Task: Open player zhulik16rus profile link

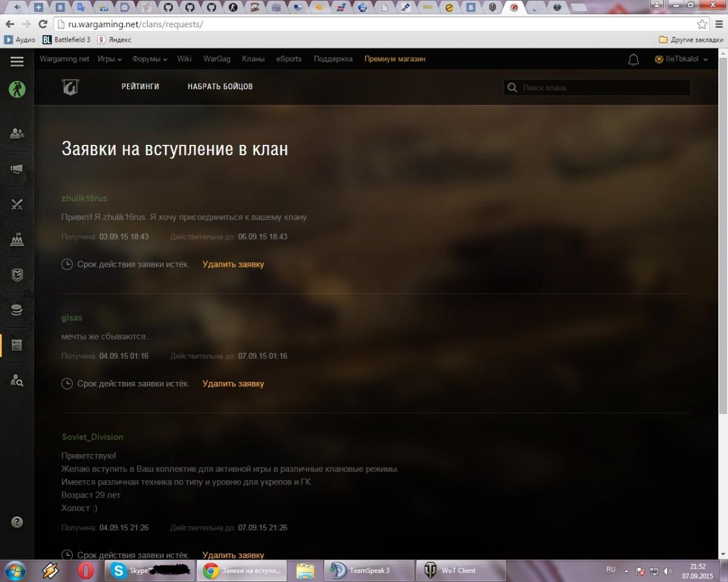Action: click(84, 198)
